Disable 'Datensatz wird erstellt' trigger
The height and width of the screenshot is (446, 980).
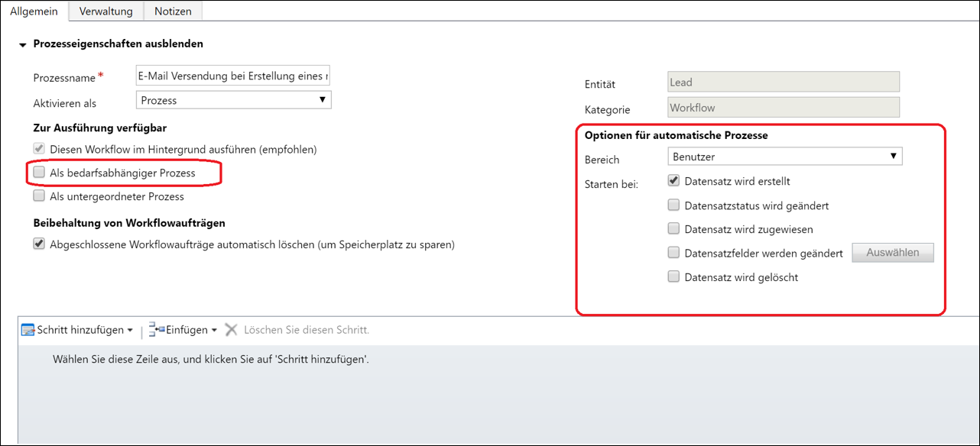click(x=673, y=180)
